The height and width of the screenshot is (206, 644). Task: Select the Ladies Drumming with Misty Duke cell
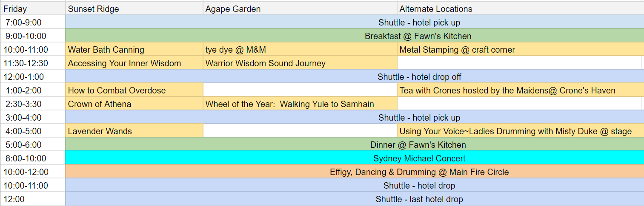pyautogui.click(x=521, y=131)
